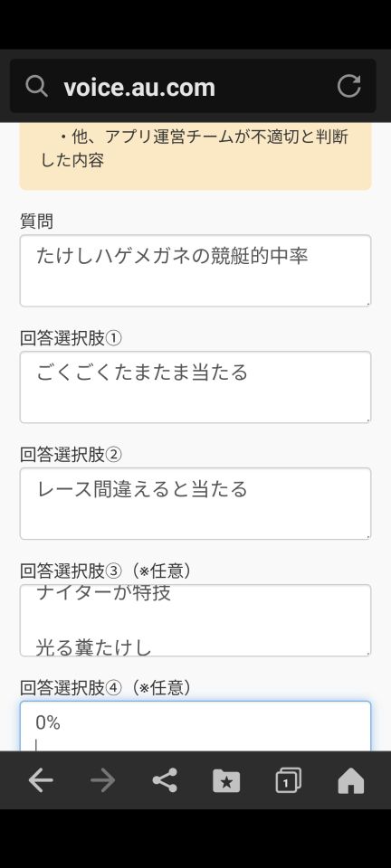Click the 回答選択肢③（※任意） label

click(106, 571)
